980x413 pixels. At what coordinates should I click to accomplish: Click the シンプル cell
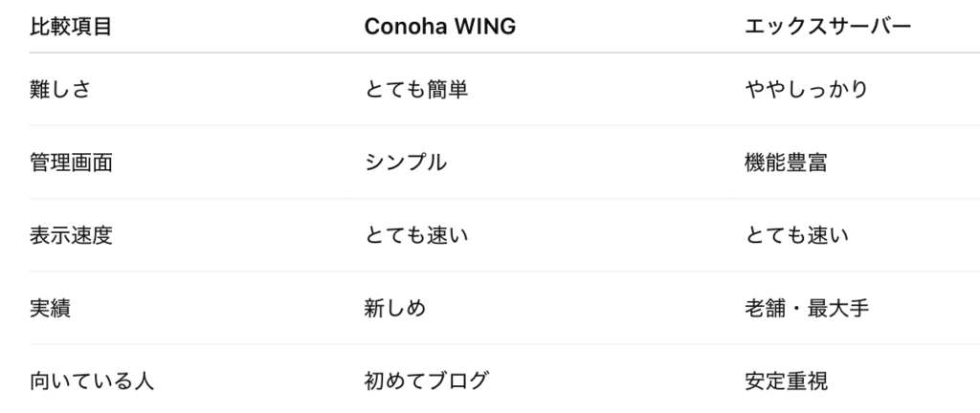tap(406, 163)
